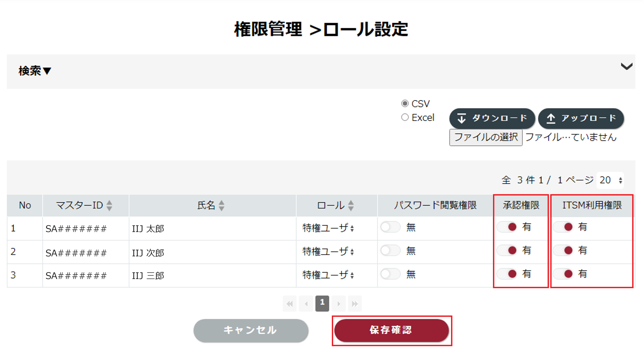This screenshot has width=644, height=362.
Task: Open the 20 items-per-page dropdown
Action: [x=610, y=180]
